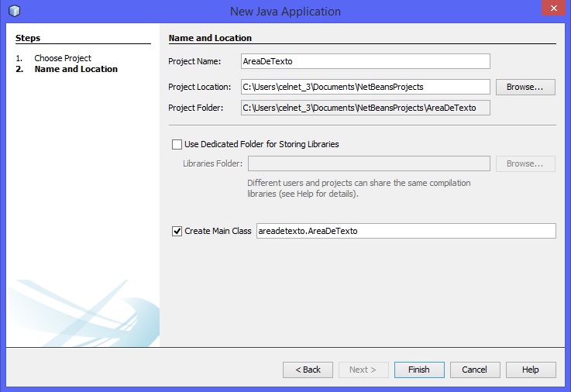
Task: Click the Libraries Folder text field
Action: click(x=368, y=163)
